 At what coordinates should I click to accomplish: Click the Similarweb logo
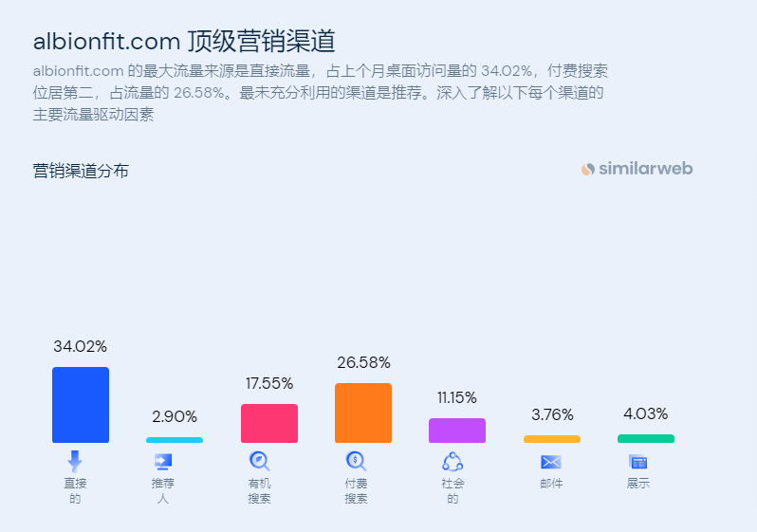click(637, 169)
